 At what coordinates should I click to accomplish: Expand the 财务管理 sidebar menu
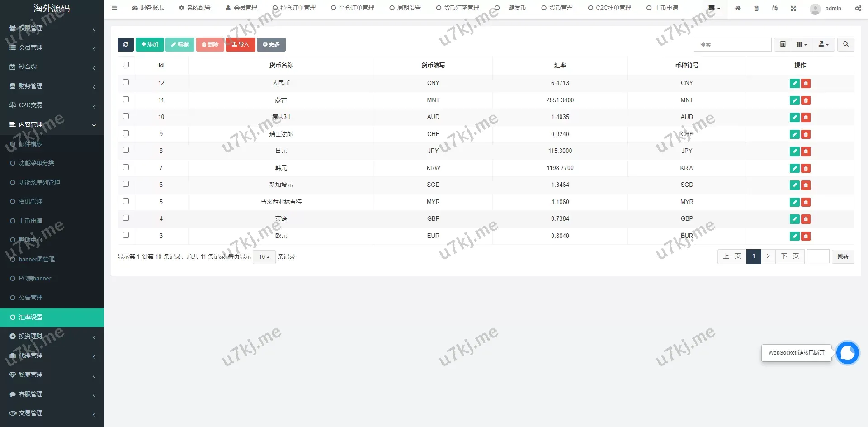click(52, 86)
